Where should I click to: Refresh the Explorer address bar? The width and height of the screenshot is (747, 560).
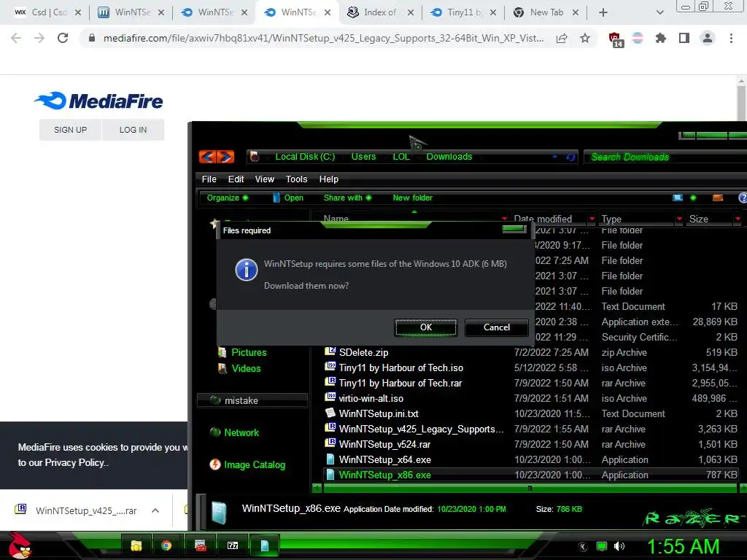point(570,157)
